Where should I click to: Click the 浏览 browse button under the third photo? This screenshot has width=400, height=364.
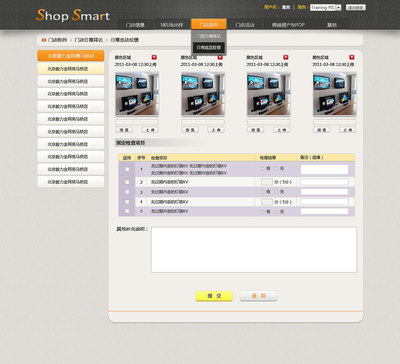pos(256,130)
